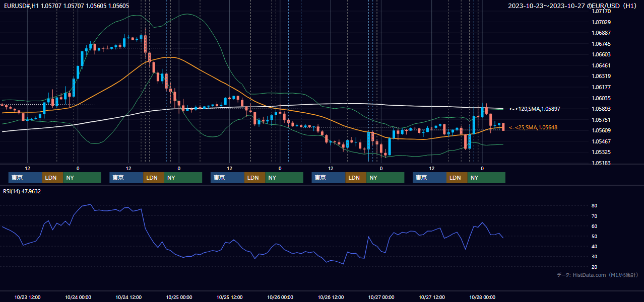Select the 10/26 12:00 date label

331,297
